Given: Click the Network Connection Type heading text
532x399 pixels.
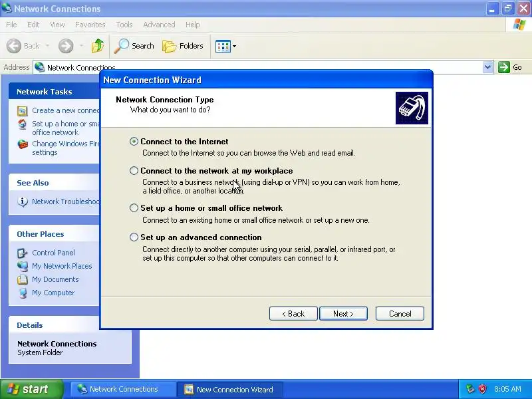Looking at the screenshot, I should click(x=164, y=99).
